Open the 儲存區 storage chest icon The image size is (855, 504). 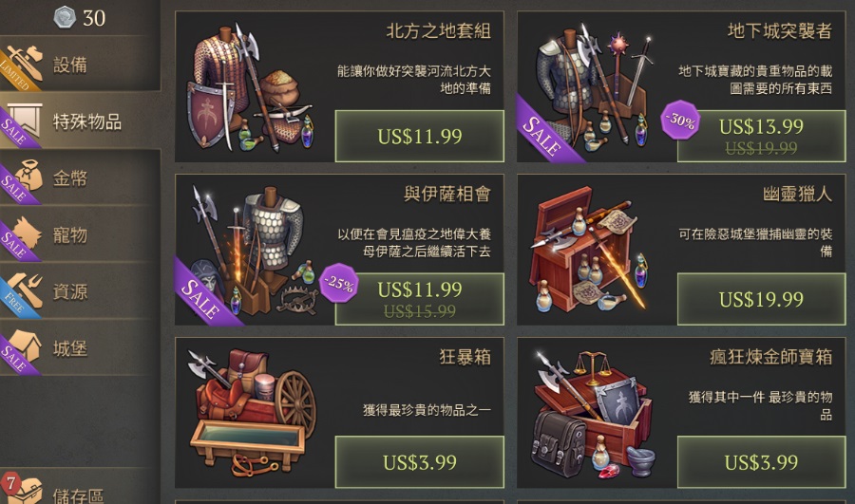[x=27, y=491]
